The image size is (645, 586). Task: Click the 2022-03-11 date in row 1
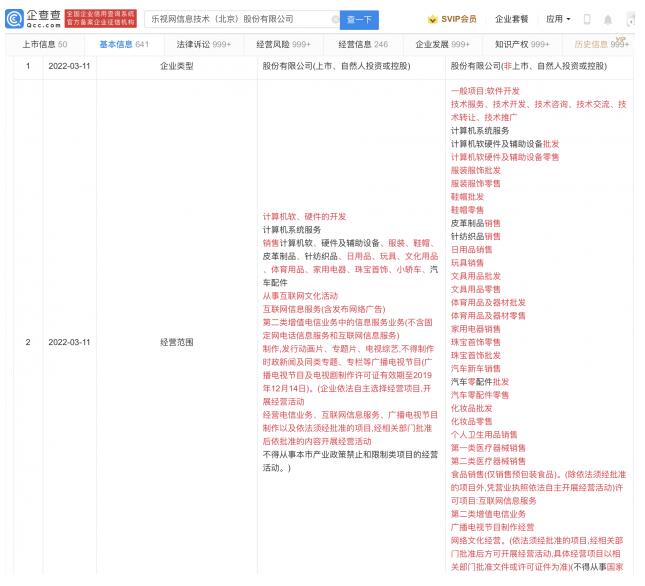[69, 66]
